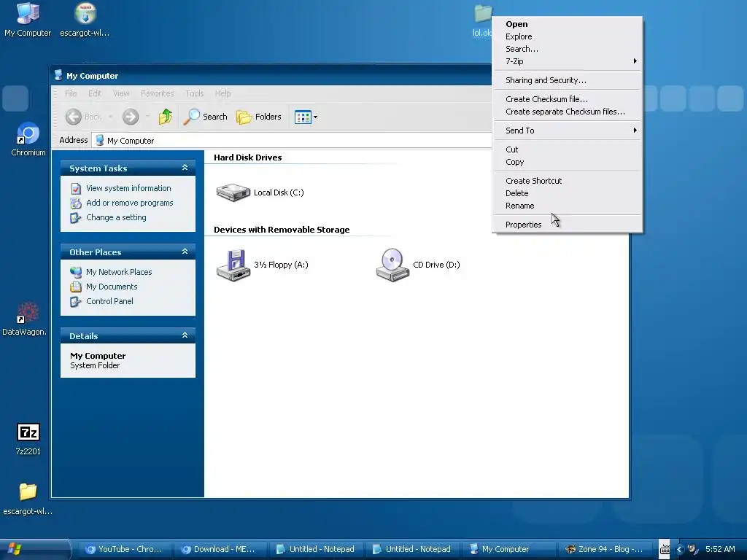Switch to Download - ME taskbar button
Screen dimensions: 747x560
(220, 549)
